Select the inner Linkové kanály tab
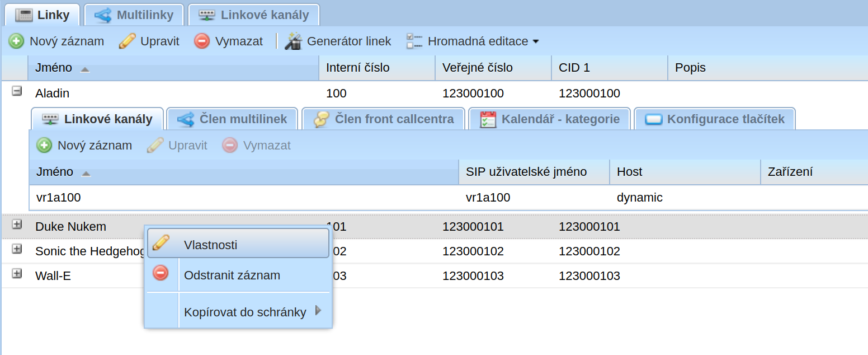This screenshot has width=868, height=355. coord(97,119)
